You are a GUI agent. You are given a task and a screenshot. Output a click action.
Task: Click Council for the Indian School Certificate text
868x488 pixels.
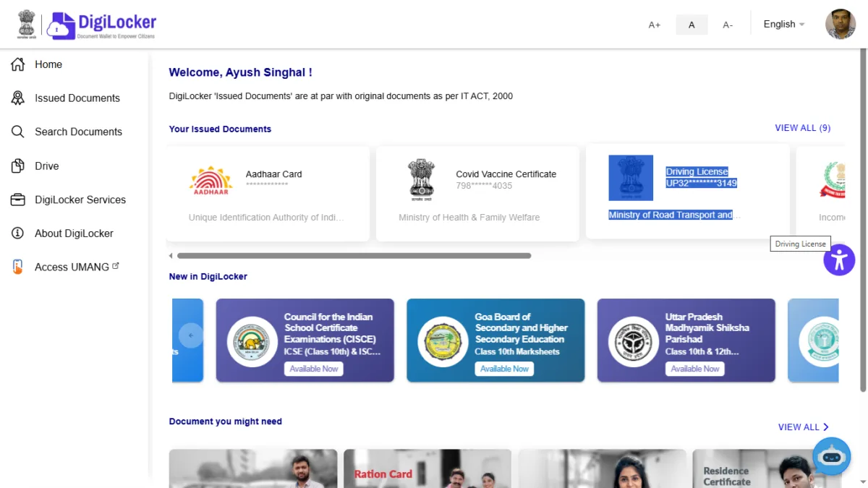click(330, 328)
